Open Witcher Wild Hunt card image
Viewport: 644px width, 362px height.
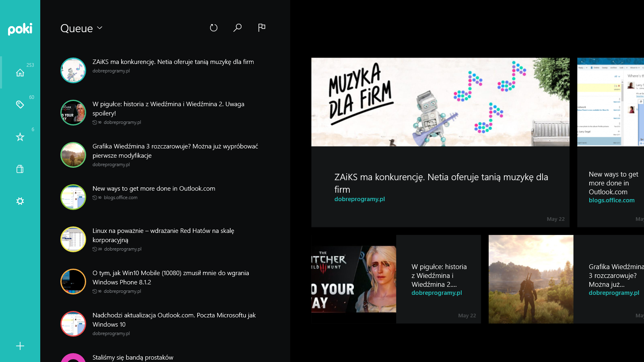(x=354, y=279)
